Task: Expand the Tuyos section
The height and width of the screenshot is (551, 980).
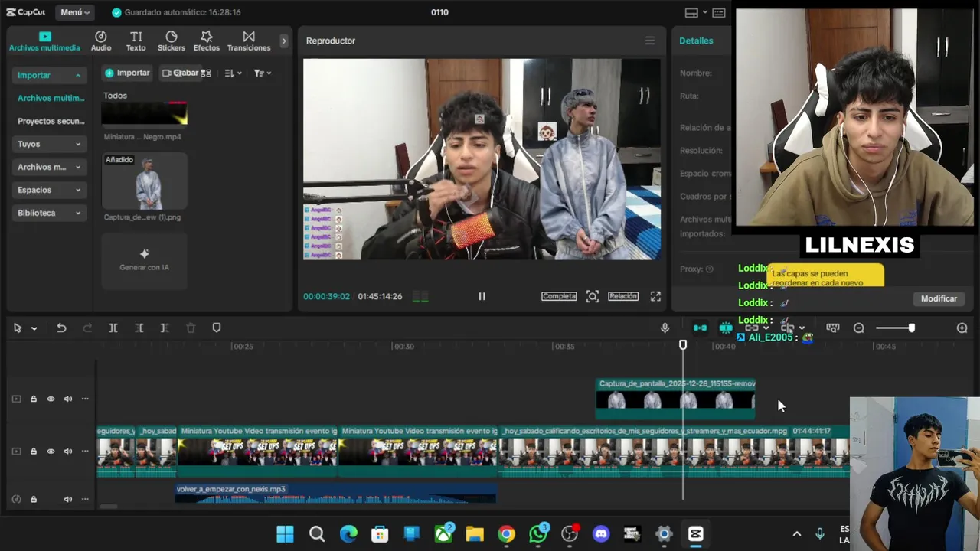Action: (x=50, y=144)
